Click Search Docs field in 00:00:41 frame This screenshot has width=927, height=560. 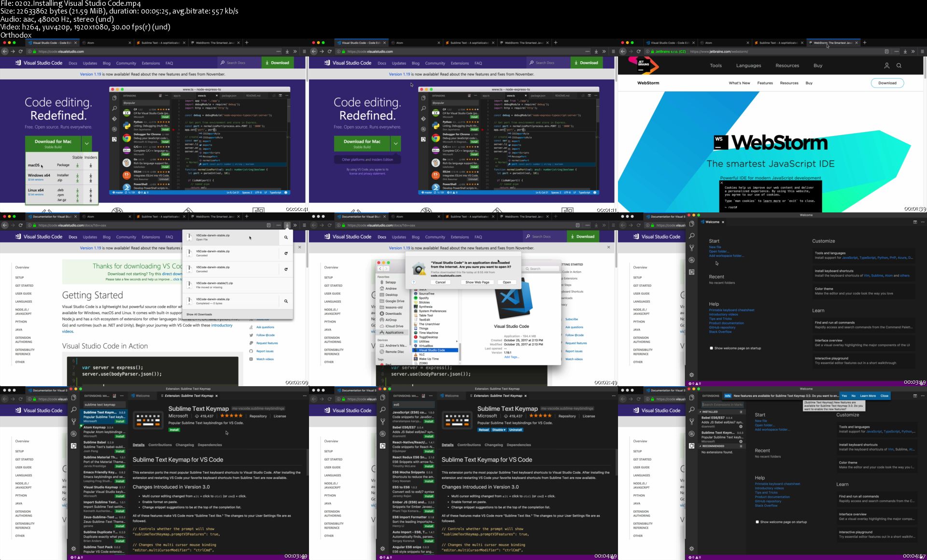pos(239,63)
